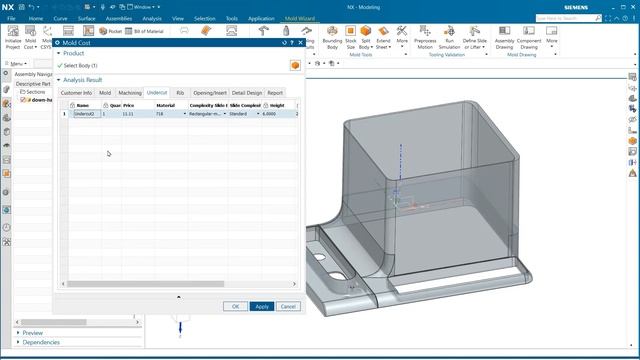Open the Machining tab
The width and height of the screenshot is (640, 360).
pyautogui.click(x=130, y=93)
